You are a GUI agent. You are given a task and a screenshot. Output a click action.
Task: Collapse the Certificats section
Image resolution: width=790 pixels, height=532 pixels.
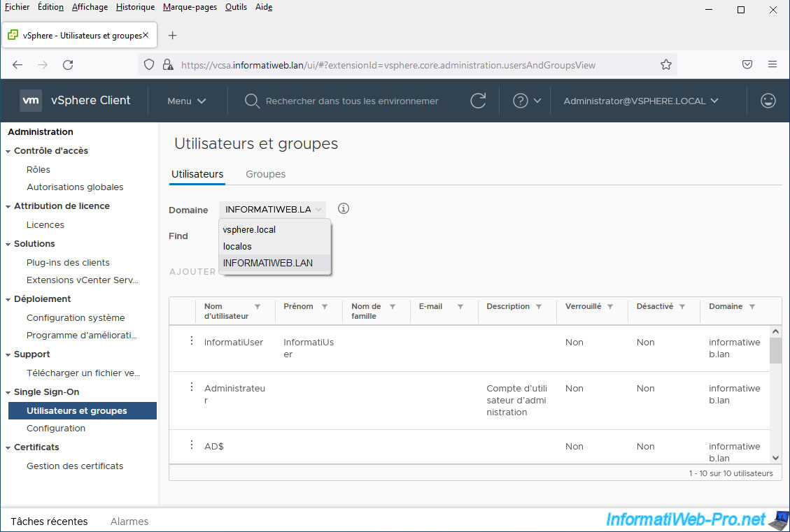tap(8, 447)
